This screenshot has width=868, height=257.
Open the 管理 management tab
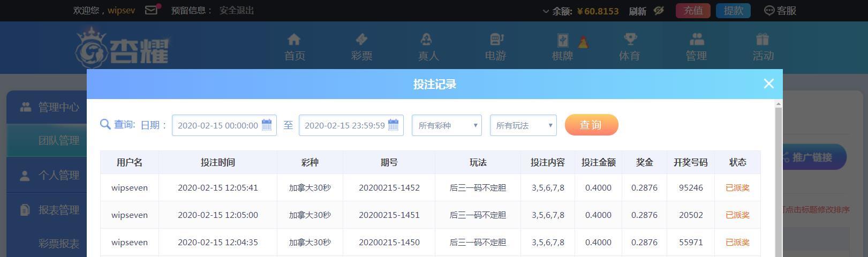(x=696, y=47)
